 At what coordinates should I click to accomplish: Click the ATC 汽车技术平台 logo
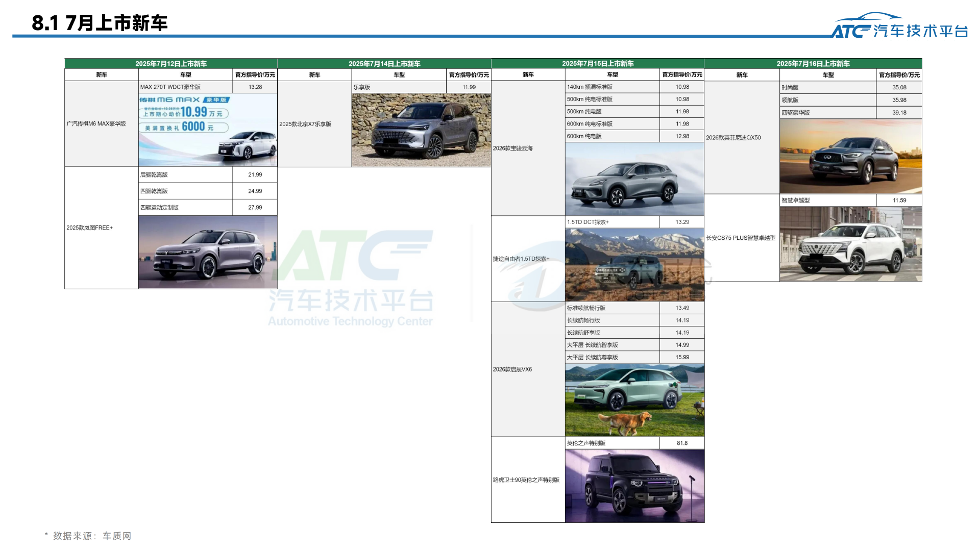[x=899, y=26]
